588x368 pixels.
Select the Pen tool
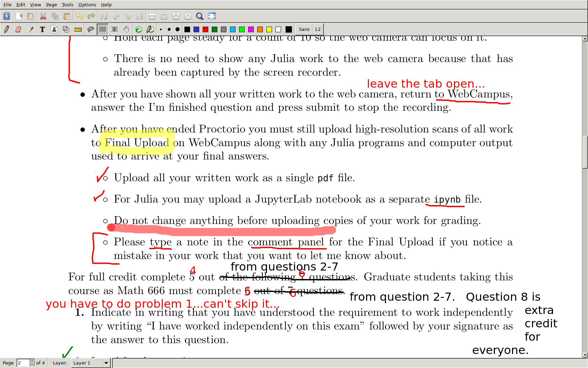coord(7,29)
